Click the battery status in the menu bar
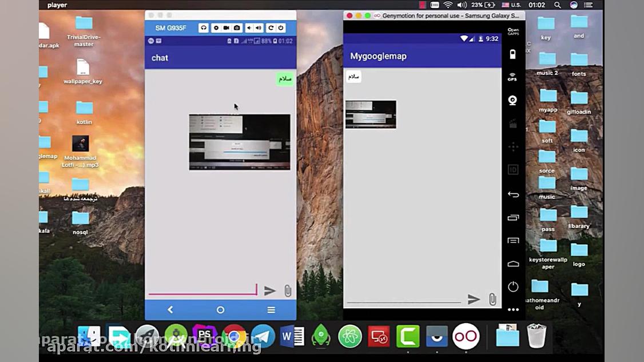This screenshot has height=362, width=644. click(x=483, y=5)
